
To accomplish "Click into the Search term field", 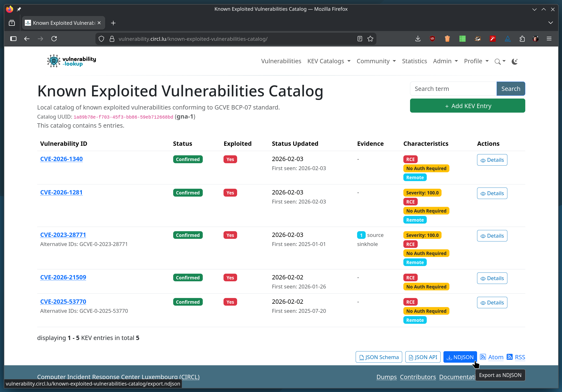I will coord(453,89).
